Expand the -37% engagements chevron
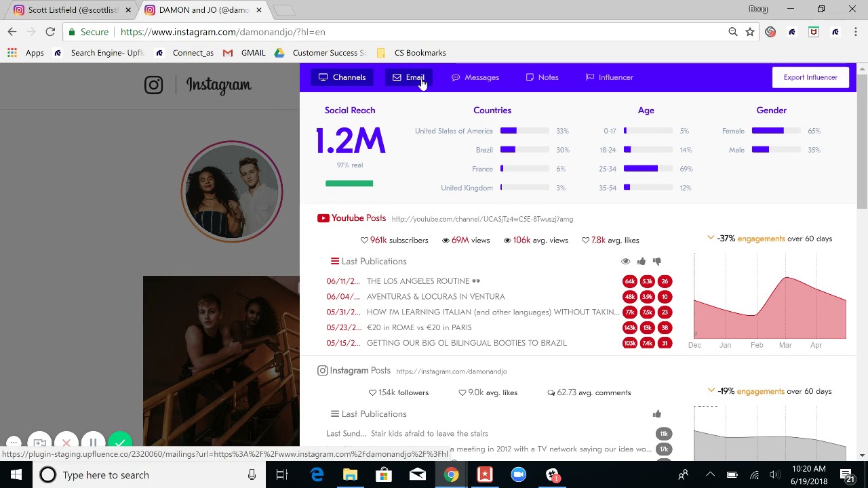The height and width of the screenshot is (488, 868). coord(711,238)
